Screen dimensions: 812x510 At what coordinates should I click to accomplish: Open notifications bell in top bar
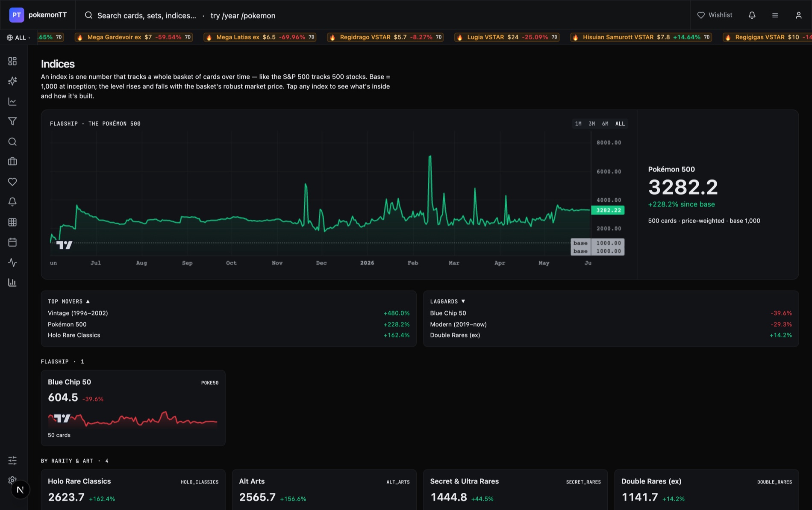[x=752, y=15]
